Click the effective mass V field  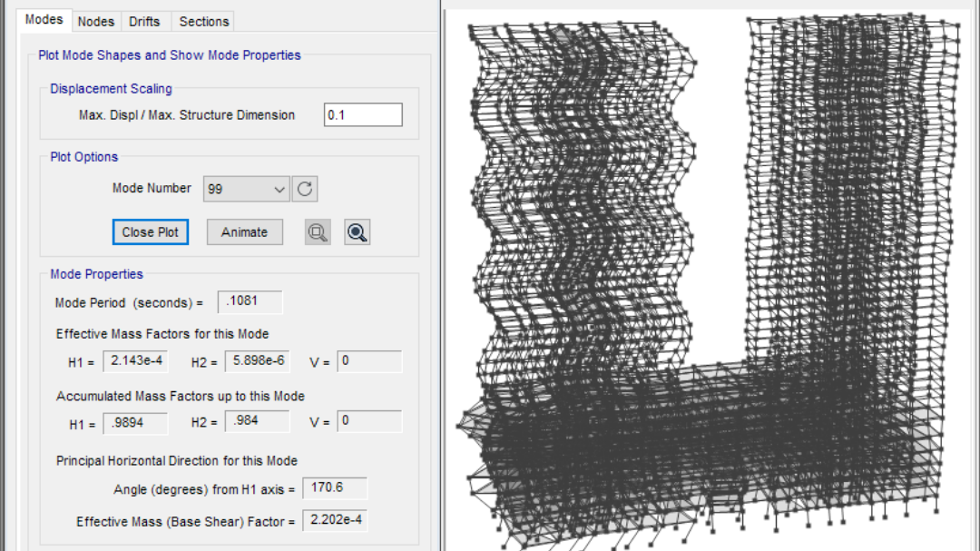pos(368,361)
